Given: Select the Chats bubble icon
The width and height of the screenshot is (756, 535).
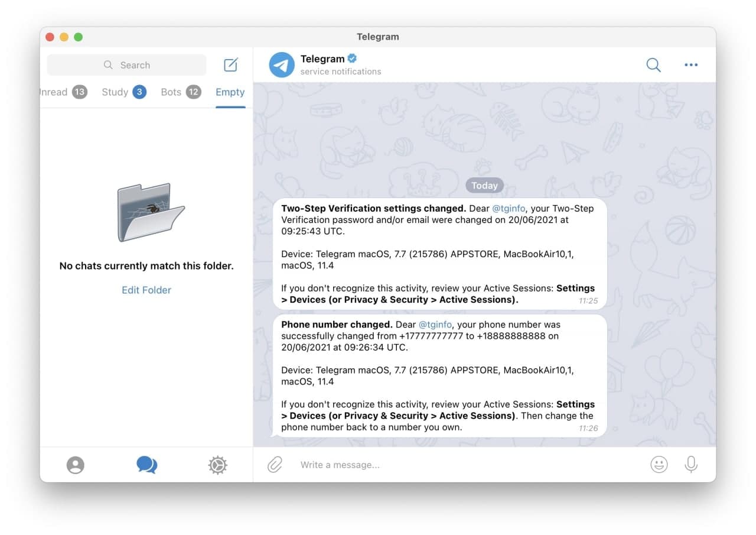Looking at the screenshot, I should 146,465.
